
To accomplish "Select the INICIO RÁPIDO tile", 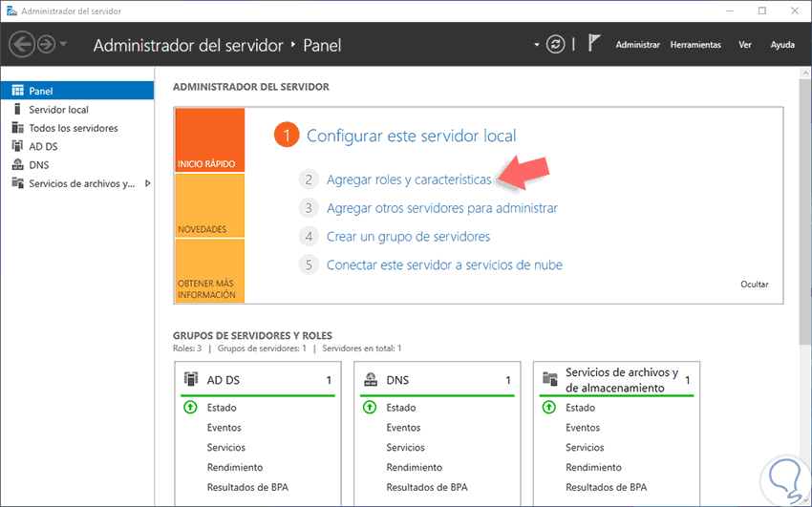I will click(x=210, y=140).
